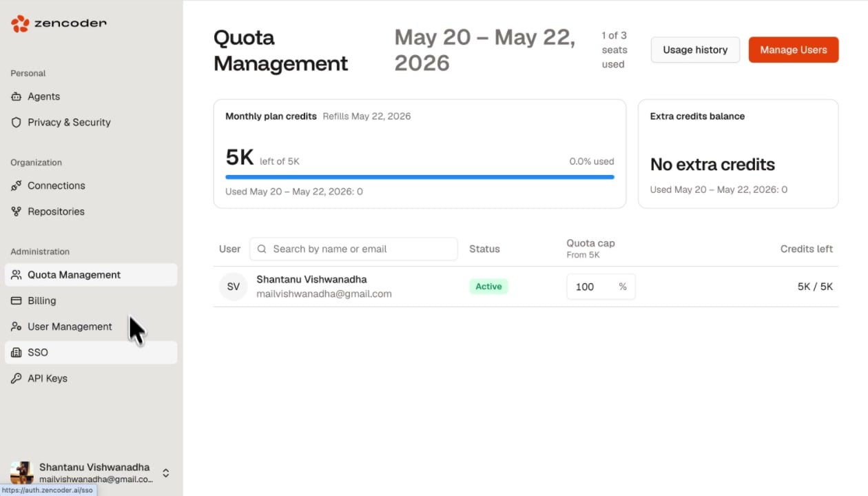Screen dimensions: 868x496
Task: Click the SV user avatar
Action: (234, 287)
